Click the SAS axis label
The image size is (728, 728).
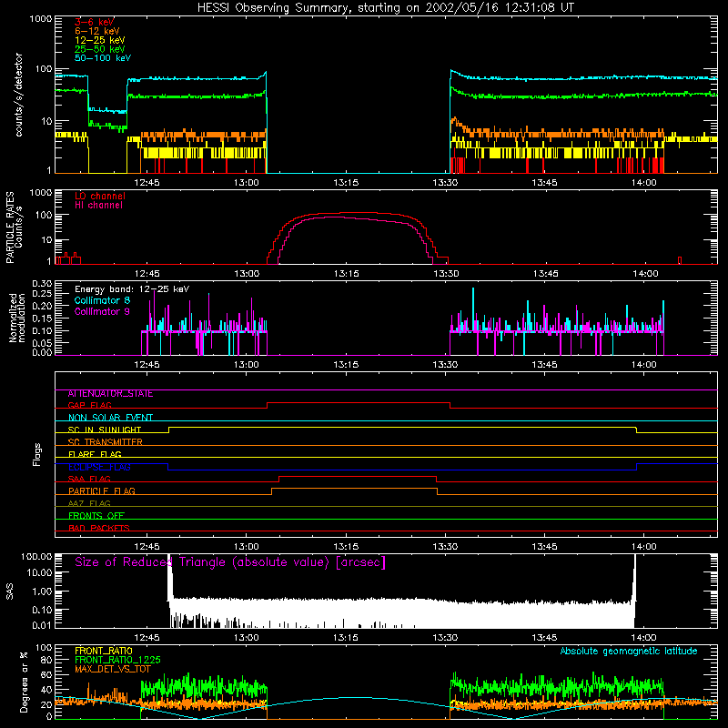(10, 592)
